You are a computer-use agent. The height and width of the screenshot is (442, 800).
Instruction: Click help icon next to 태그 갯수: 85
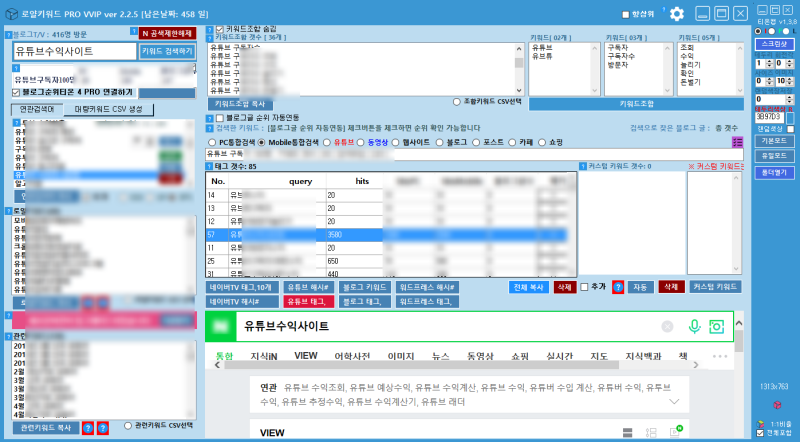(209, 166)
